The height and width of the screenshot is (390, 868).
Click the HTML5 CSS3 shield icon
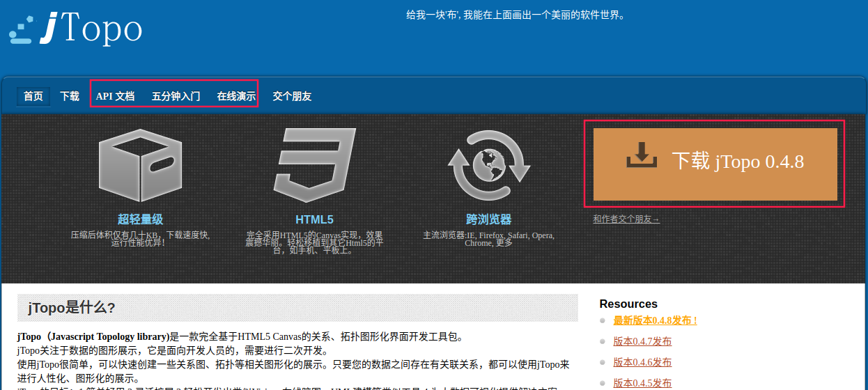pos(314,165)
